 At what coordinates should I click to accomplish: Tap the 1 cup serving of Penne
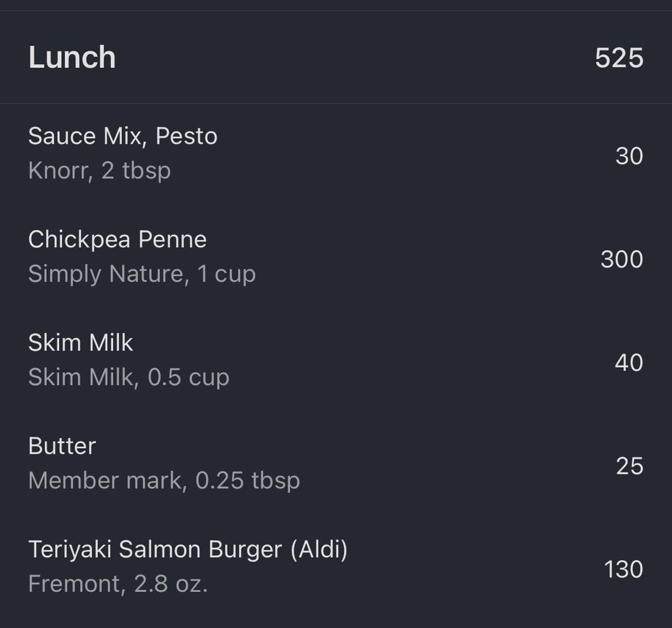[x=226, y=273]
